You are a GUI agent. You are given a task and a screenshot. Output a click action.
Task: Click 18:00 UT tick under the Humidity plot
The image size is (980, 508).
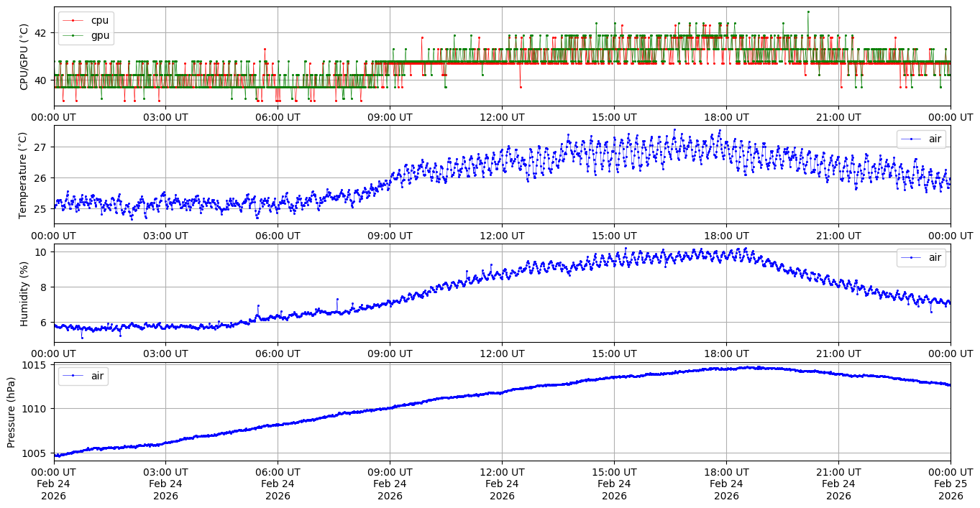coord(726,353)
